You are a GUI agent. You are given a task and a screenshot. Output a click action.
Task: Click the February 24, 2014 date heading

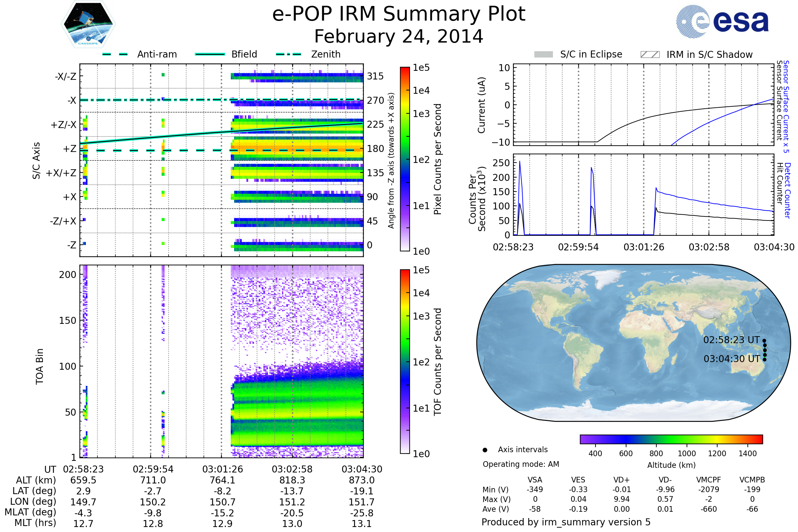399,36
